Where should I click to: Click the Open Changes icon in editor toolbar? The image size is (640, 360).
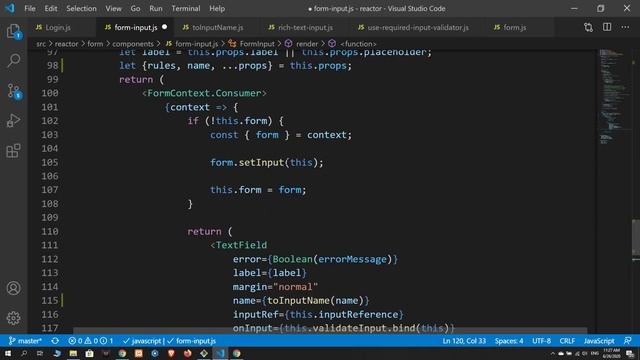pyautogui.click(x=588, y=27)
